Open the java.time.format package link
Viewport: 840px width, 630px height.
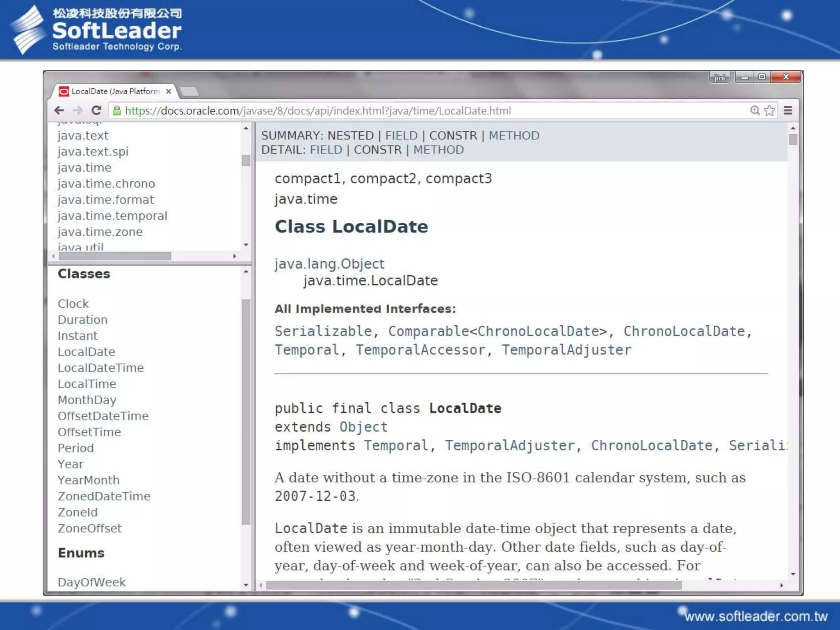coord(105,200)
